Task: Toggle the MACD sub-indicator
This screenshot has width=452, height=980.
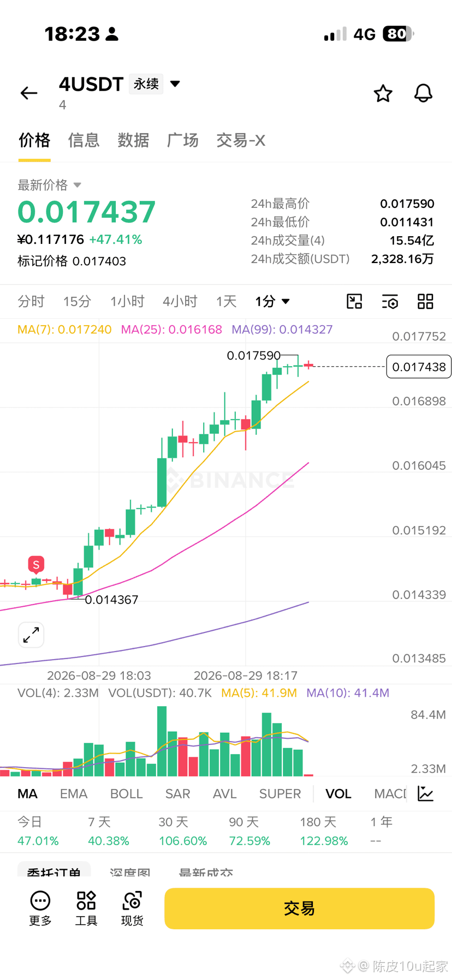Action: click(390, 794)
